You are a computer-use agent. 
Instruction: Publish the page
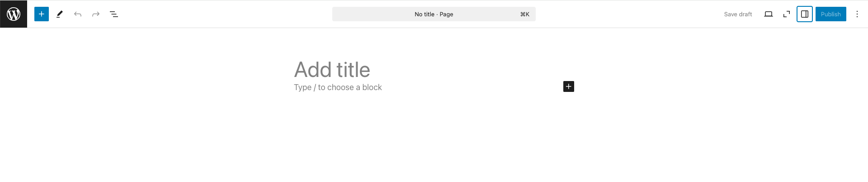[x=830, y=14]
